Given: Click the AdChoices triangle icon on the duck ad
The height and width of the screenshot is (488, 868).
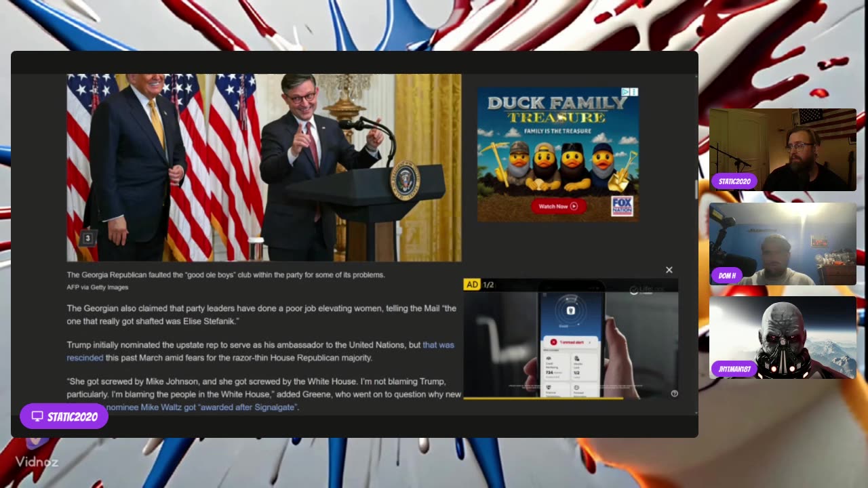Looking at the screenshot, I should tap(626, 91).
